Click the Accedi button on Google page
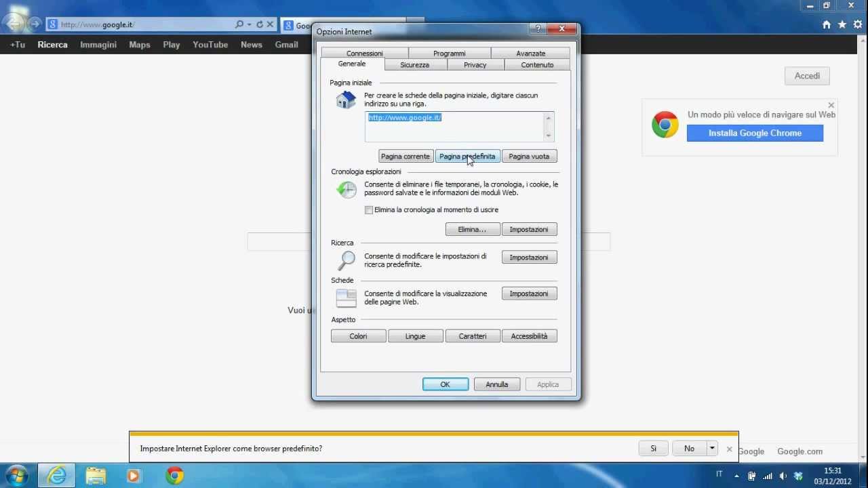Image resolution: width=868 pixels, height=488 pixels. click(x=807, y=76)
